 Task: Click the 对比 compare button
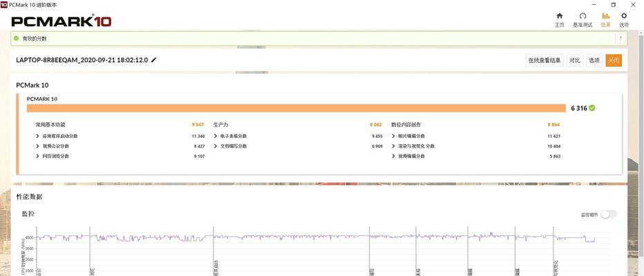[x=575, y=60]
